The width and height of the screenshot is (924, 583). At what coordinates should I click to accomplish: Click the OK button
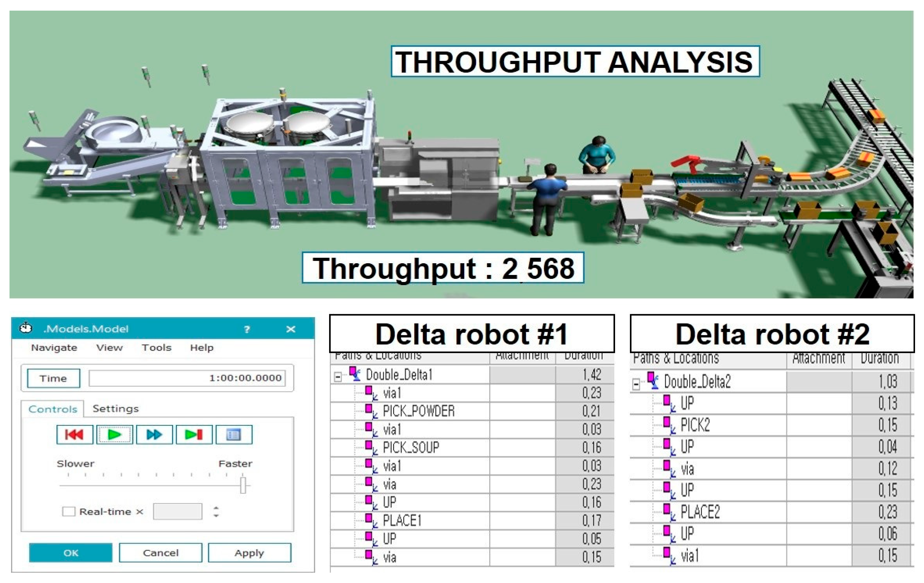(x=71, y=553)
